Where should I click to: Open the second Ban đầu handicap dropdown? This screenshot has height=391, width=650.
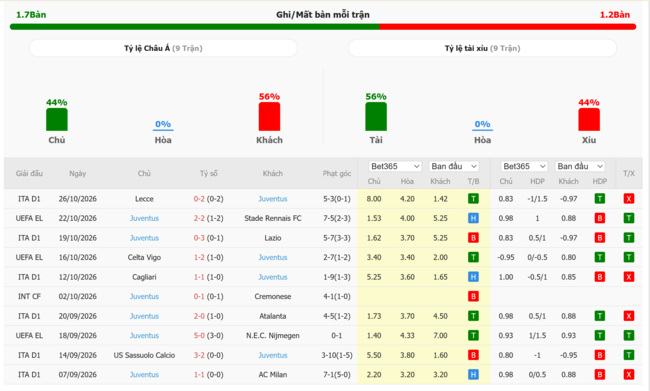point(580,166)
